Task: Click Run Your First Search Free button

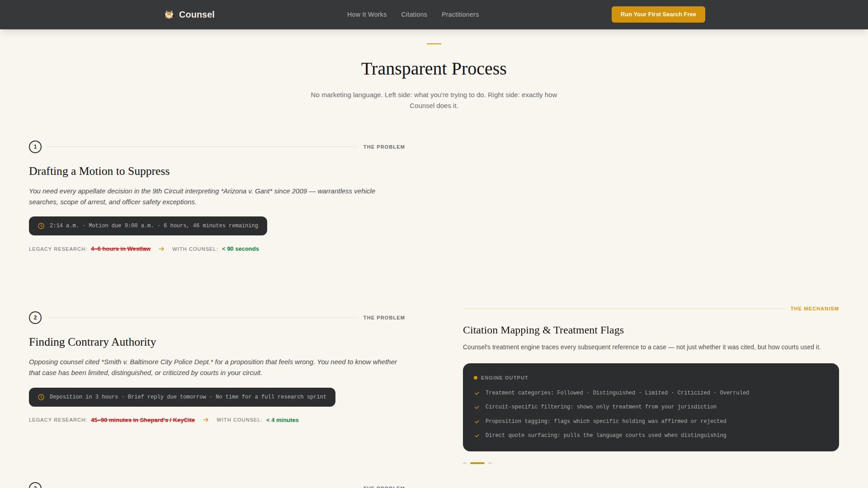Action: click(x=658, y=14)
